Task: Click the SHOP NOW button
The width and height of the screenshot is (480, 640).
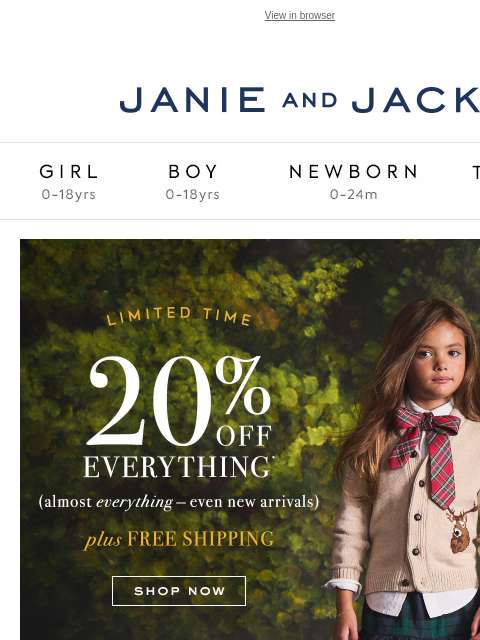Action: (x=179, y=591)
